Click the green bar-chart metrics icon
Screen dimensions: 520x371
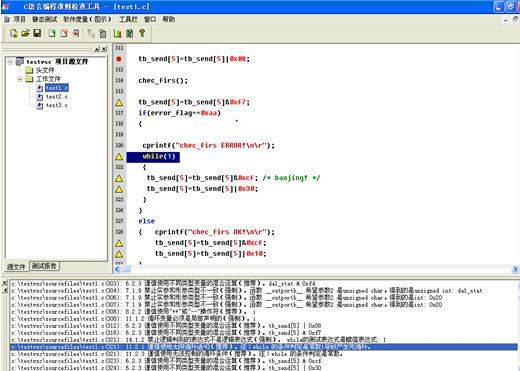click(x=117, y=33)
